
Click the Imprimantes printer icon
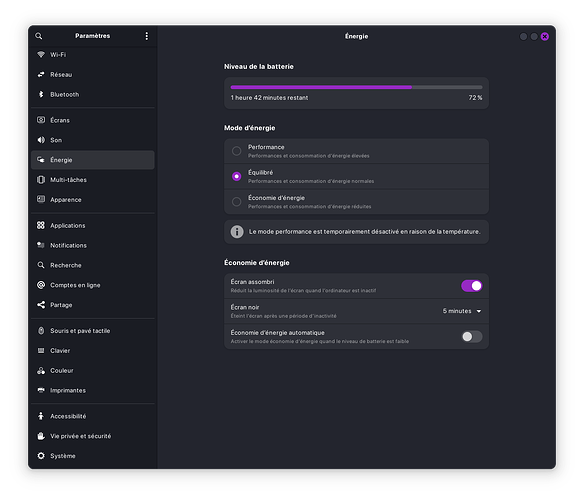(41, 390)
